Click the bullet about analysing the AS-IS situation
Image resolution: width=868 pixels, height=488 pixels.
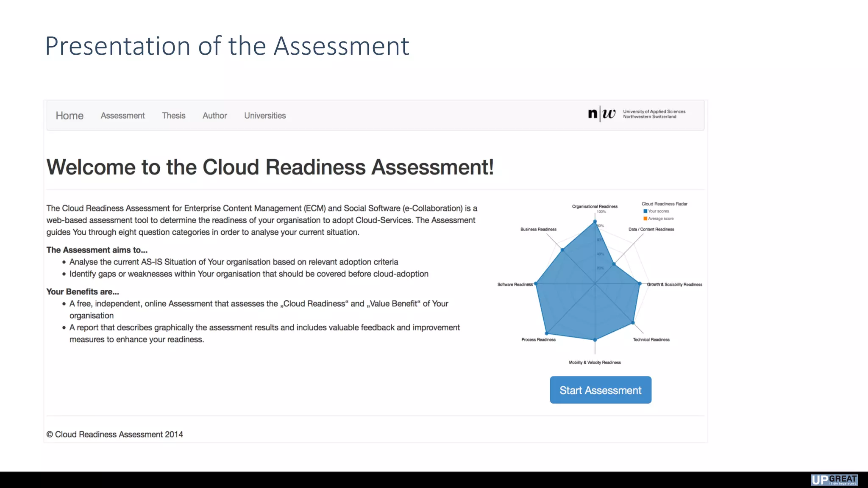point(234,262)
